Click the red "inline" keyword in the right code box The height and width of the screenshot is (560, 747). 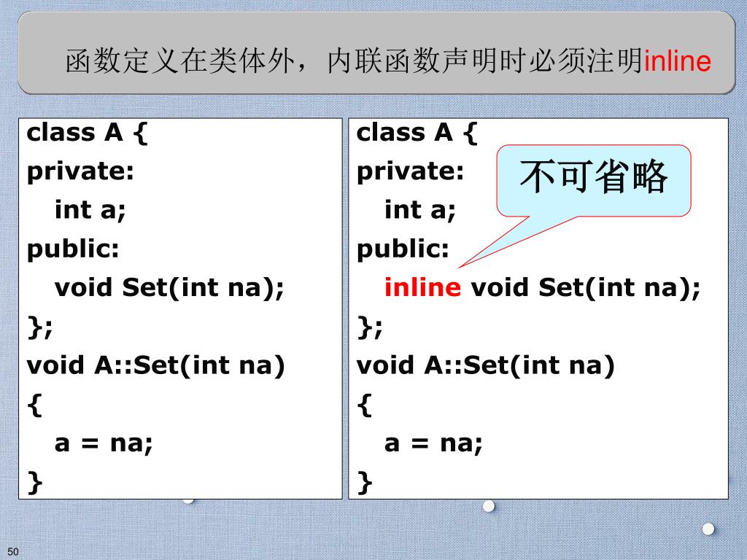tap(422, 287)
